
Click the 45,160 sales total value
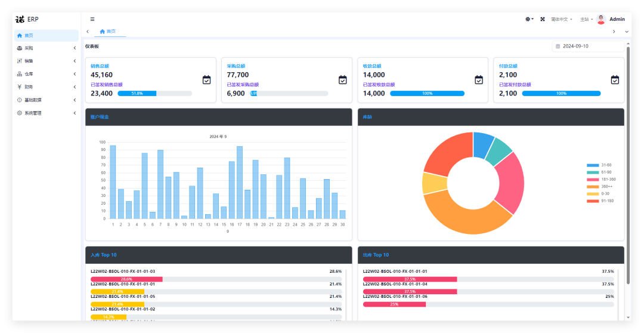click(101, 75)
